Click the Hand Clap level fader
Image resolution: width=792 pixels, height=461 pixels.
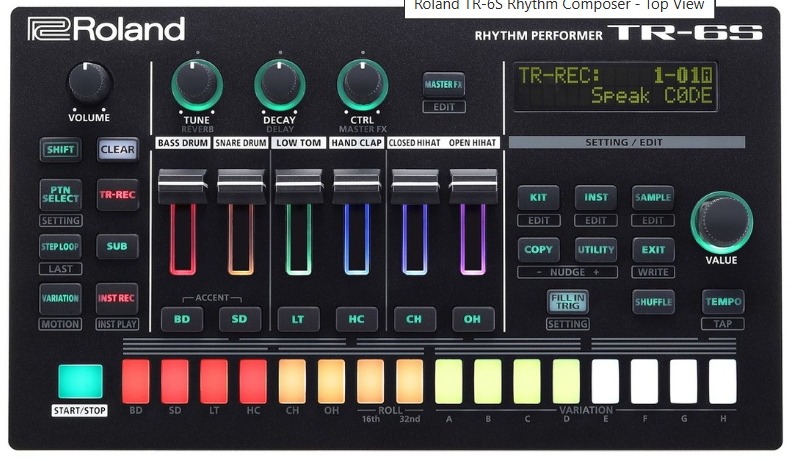(357, 186)
